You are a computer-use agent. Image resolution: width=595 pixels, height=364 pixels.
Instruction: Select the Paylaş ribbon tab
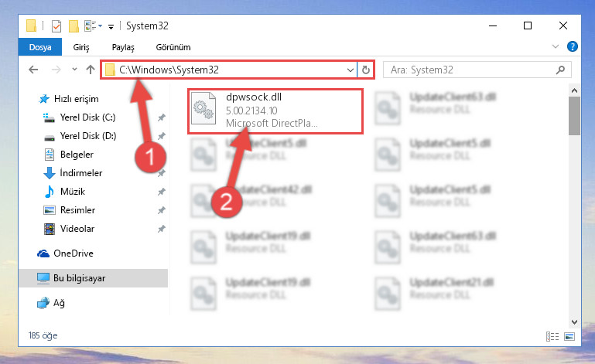click(x=123, y=47)
